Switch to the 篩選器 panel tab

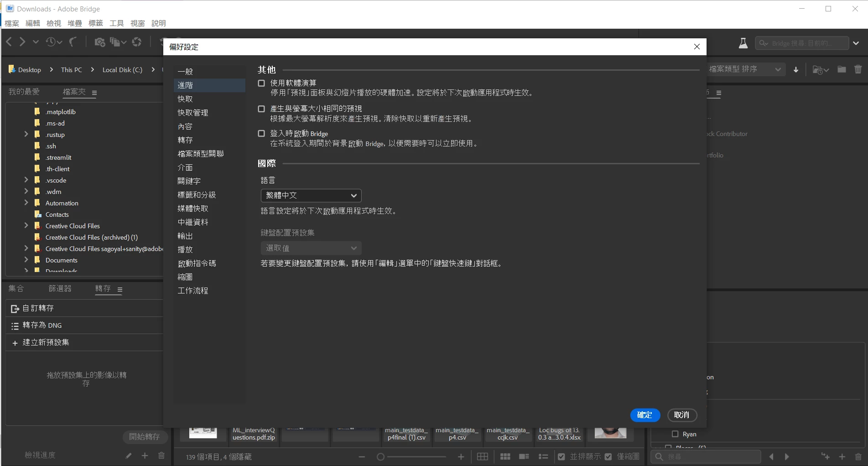coord(60,288)
